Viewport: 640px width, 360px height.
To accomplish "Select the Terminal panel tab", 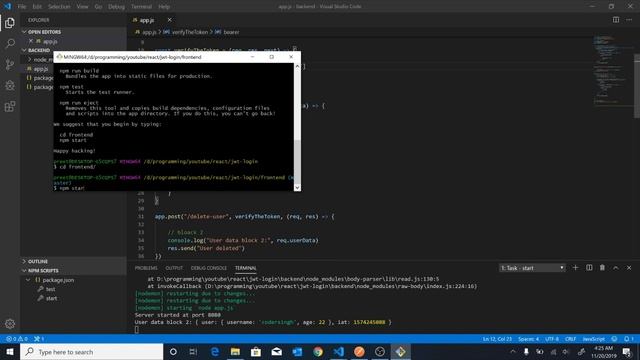I will click(x=246, y=268).
